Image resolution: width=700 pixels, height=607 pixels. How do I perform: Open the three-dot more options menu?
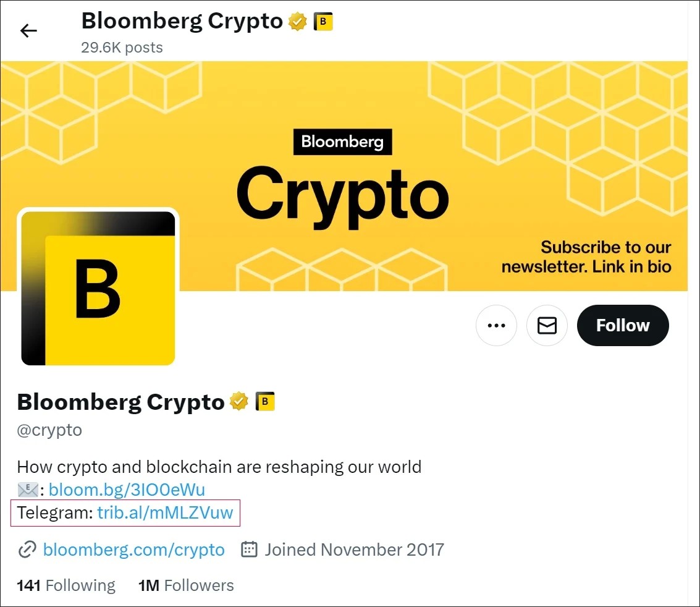coord(496,325)
